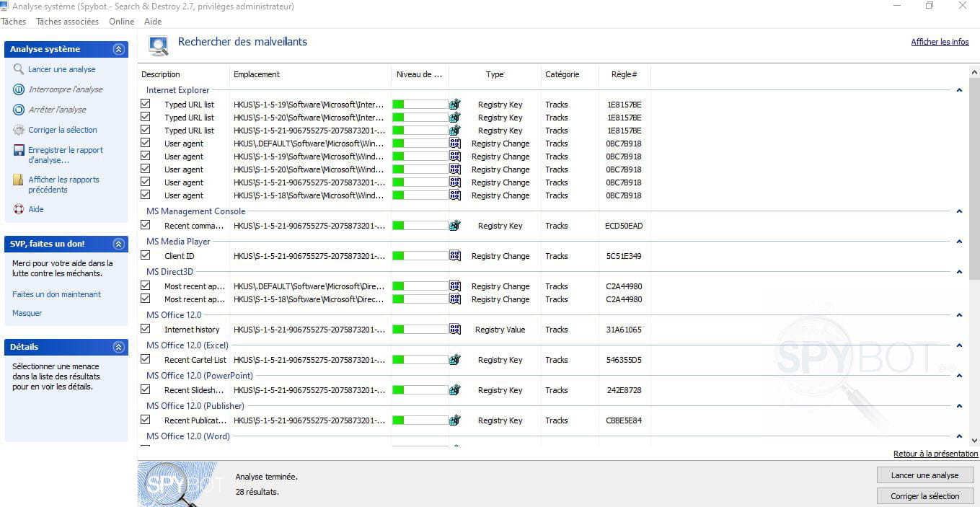Collapse the MS Office 12.0 (Excel) group
This screenshot has width=980, height=507.
pyautogui.click(x=959, y=345)
